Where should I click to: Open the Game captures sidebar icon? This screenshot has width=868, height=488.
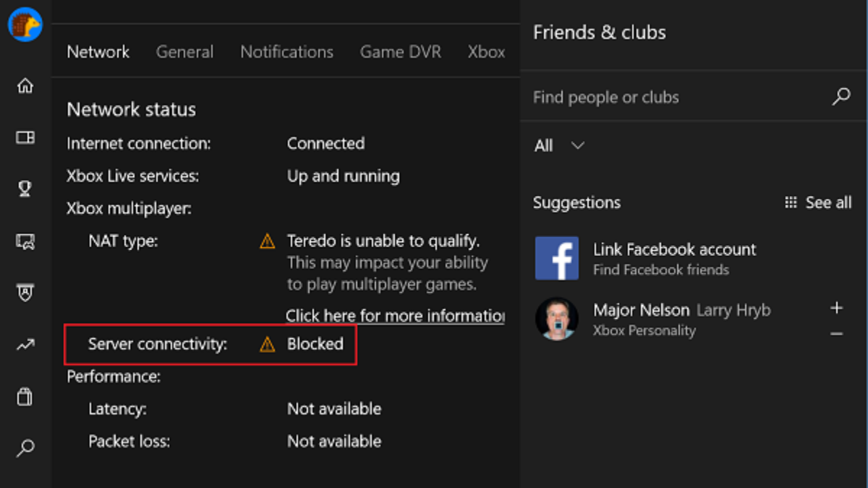25,241
